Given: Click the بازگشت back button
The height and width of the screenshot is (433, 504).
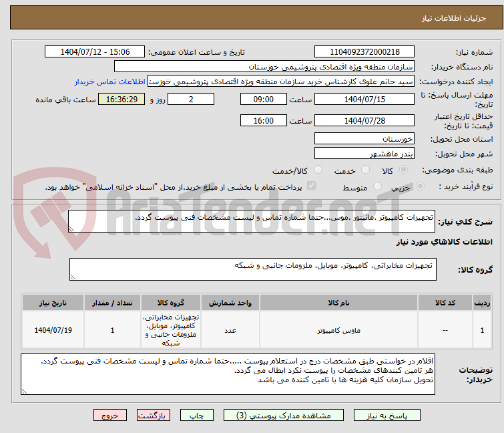Looking at the screenshot, I should (154, 416).
